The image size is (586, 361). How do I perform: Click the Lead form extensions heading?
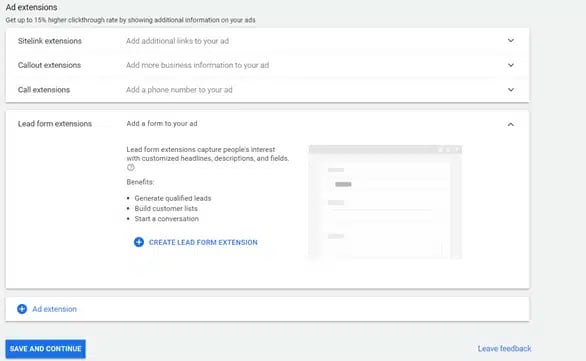pos(55,124)
